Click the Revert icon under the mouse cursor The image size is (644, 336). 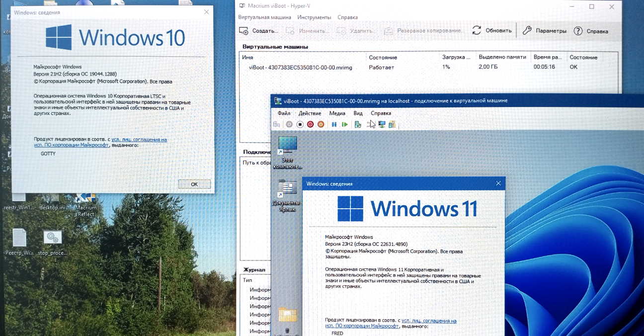[x=370, y=124]
